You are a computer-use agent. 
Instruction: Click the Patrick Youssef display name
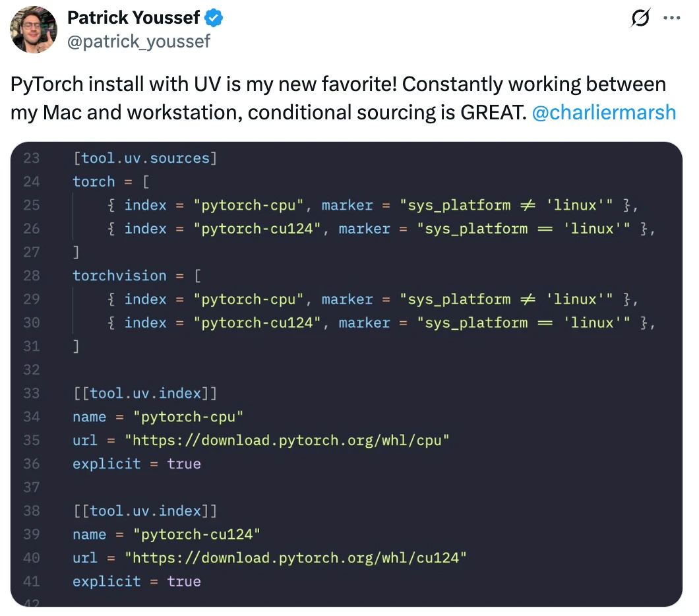(133, 18)
